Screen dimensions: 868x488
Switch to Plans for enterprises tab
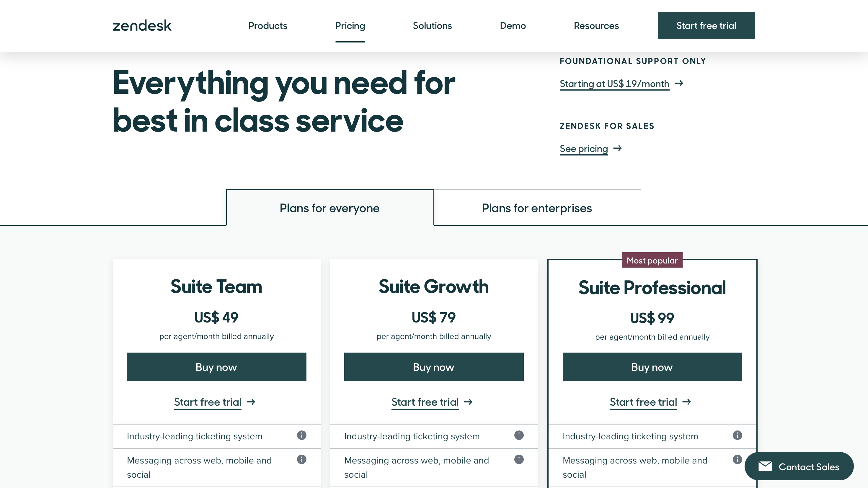536,208
